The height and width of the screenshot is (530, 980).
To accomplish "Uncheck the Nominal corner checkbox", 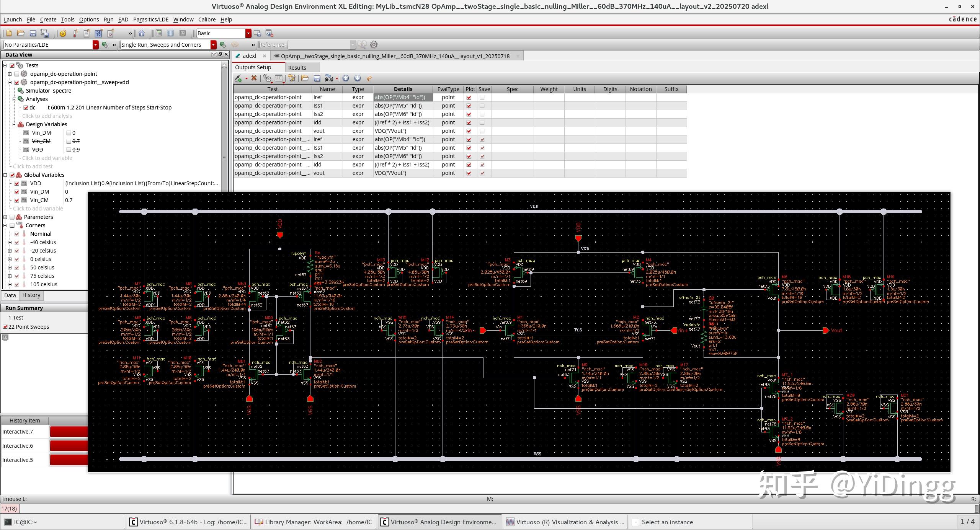I will [x=17, y=234].
